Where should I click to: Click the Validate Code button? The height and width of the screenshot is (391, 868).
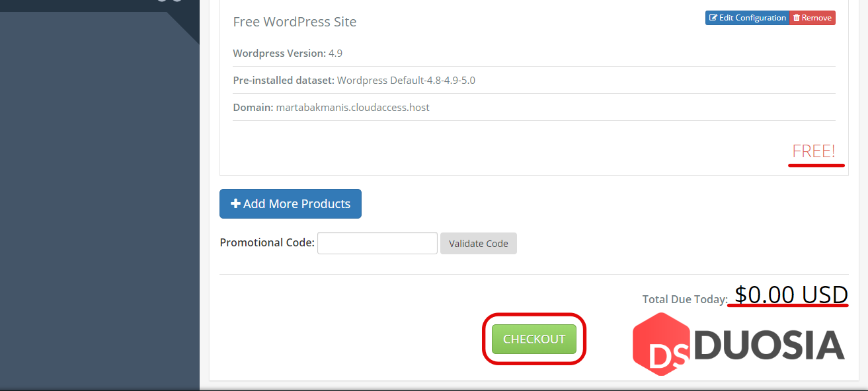pyautogui.click(x=479, y=243)
